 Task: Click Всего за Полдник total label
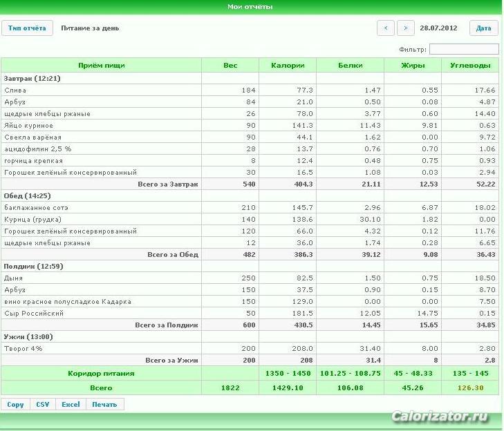click(167, 325)
